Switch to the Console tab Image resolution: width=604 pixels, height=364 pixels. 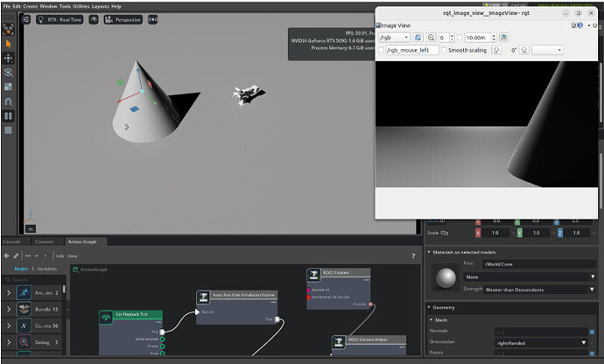pyautogui.click(x=11, y=241)
